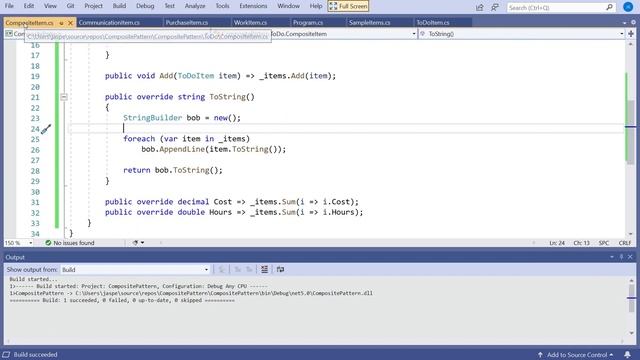This screenshot has width=640, height=360.
Task: Open the Help menu
Action: 316,6
